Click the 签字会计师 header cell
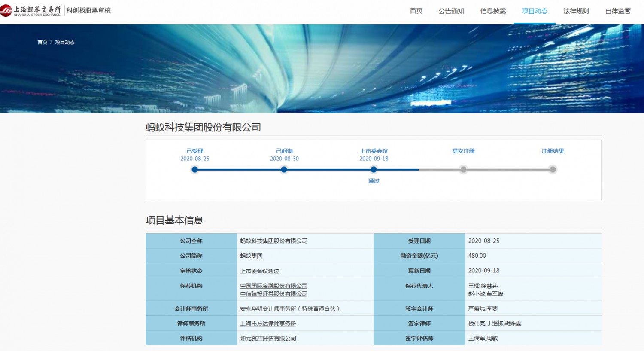The height and width of the screenshot is (351, 644). click(x=419, y=308)
